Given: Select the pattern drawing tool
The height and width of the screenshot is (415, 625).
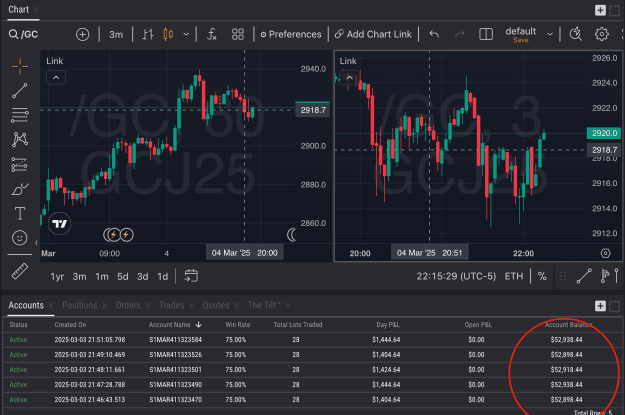Looking at the screenshot, I should point(20,140).
